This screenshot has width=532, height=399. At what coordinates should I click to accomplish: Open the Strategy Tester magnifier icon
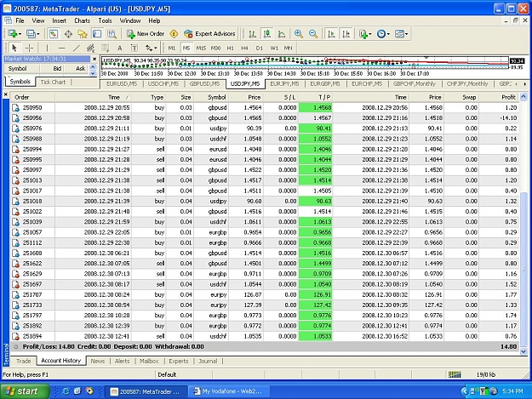[112, 33]
